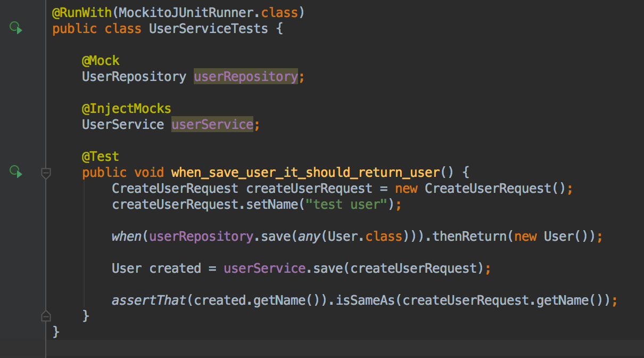Select the @InjectMocks annotation
Image resolution: width=644 pixels, height=358 pixels.
(x=126, y=108)
